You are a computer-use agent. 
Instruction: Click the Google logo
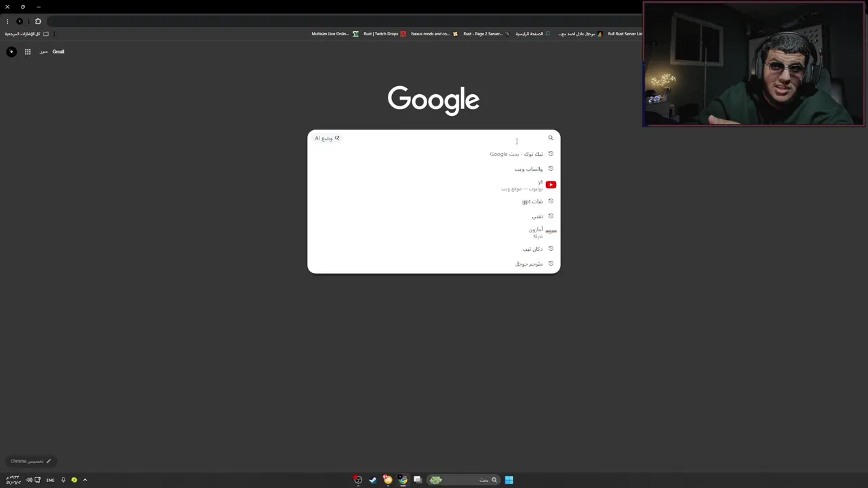433,100
